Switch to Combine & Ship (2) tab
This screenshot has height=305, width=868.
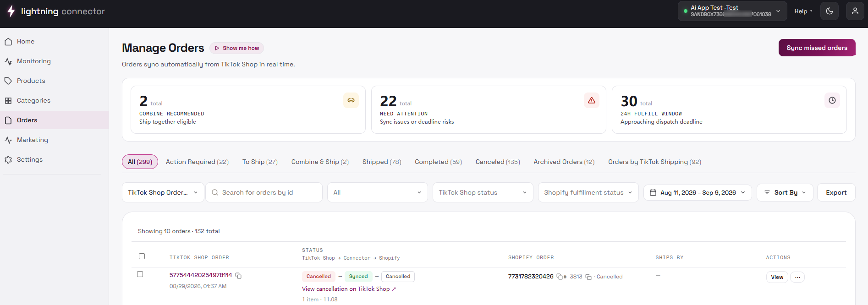(x=320, y=162)
